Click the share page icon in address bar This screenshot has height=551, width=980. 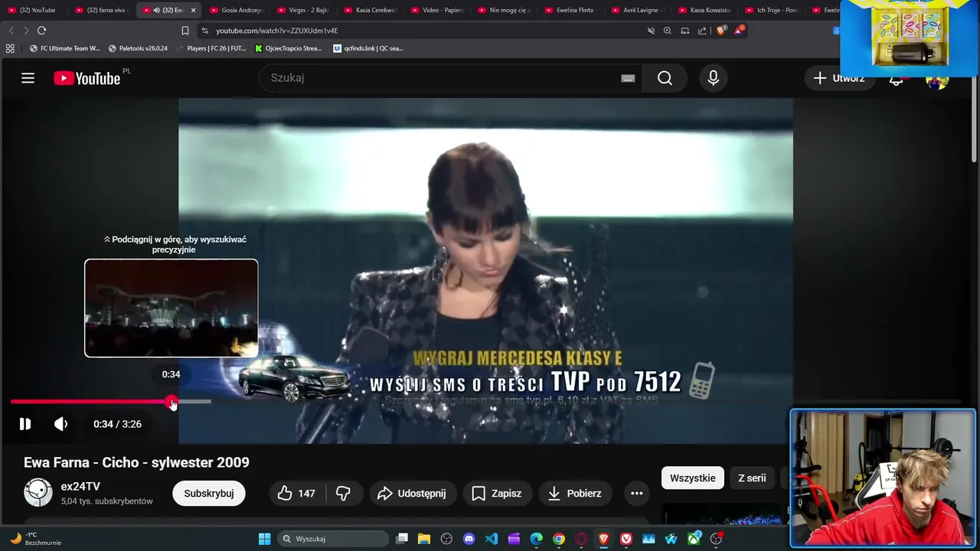(x=702, y=31)
